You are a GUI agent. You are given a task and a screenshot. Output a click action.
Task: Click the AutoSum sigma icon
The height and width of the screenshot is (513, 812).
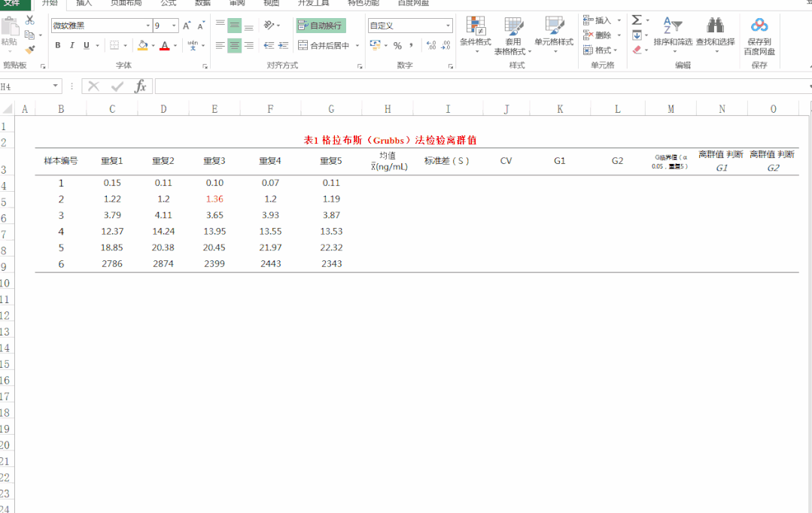tap(637, 20)
